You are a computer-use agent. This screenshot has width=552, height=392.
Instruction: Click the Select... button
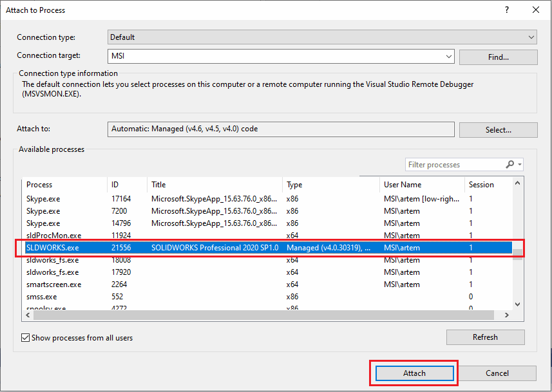(x=498, y=130)
